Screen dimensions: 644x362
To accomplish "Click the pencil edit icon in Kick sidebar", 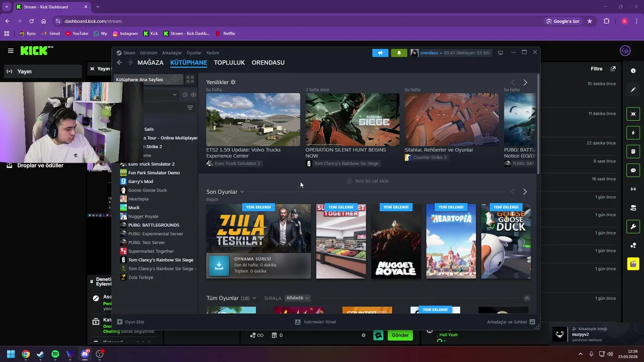I will point(633,89).
